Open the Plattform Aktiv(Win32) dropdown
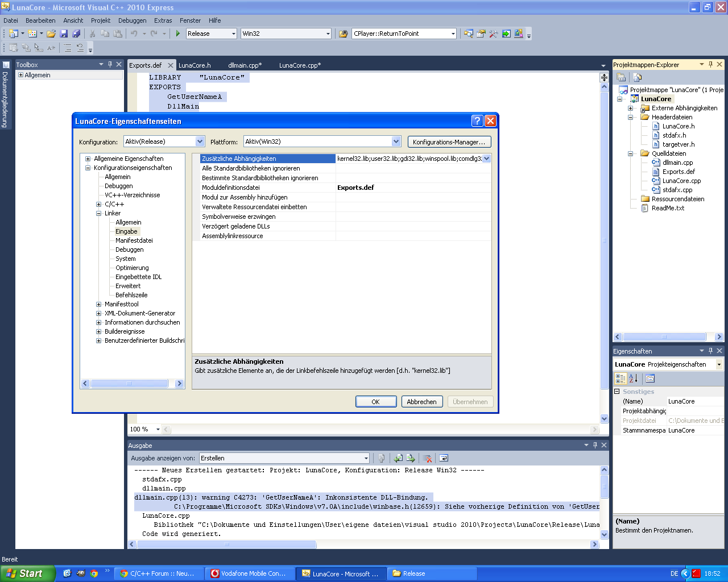This screenshot has width=728, height=582. click(396, 142)
